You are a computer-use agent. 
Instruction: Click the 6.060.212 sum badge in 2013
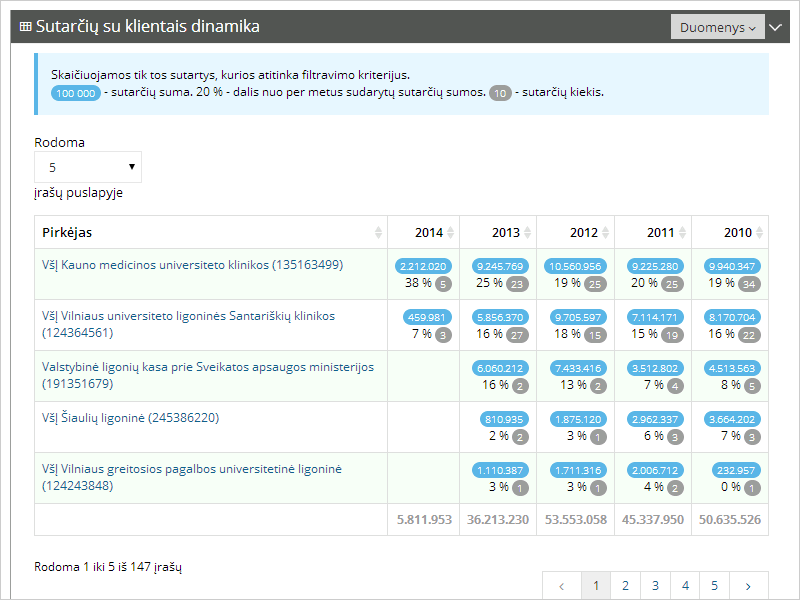click(x=500, y=368)
